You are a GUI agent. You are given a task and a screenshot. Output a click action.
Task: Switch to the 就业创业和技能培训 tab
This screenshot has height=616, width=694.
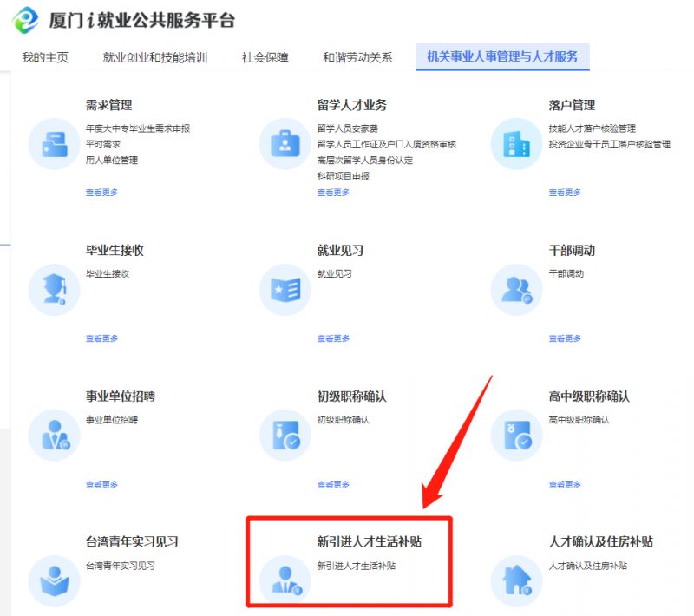tap(155, 57)
